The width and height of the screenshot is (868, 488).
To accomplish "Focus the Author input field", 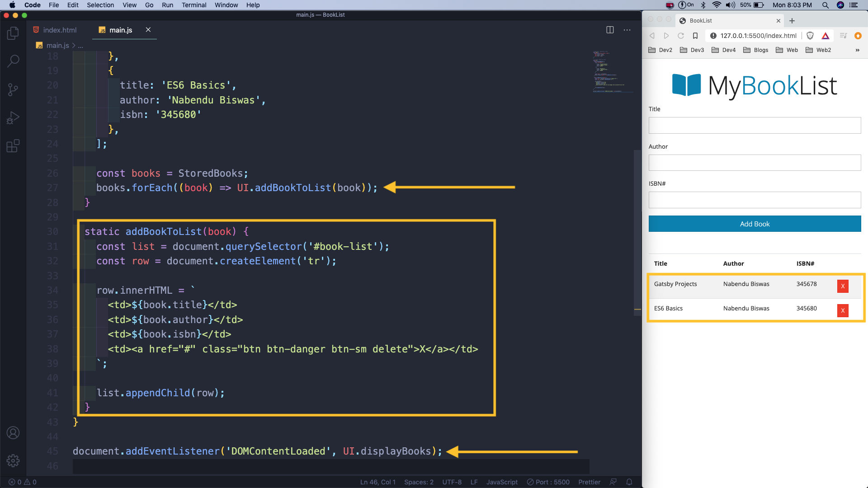I will 755,163.
